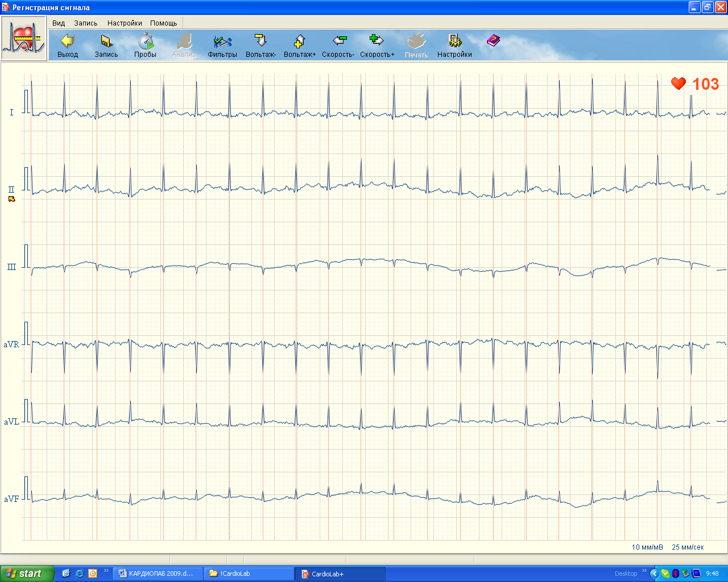
Task: Start recording with the Запись toolbar icon
Action: pyautogui.click(x=106, y=41)
